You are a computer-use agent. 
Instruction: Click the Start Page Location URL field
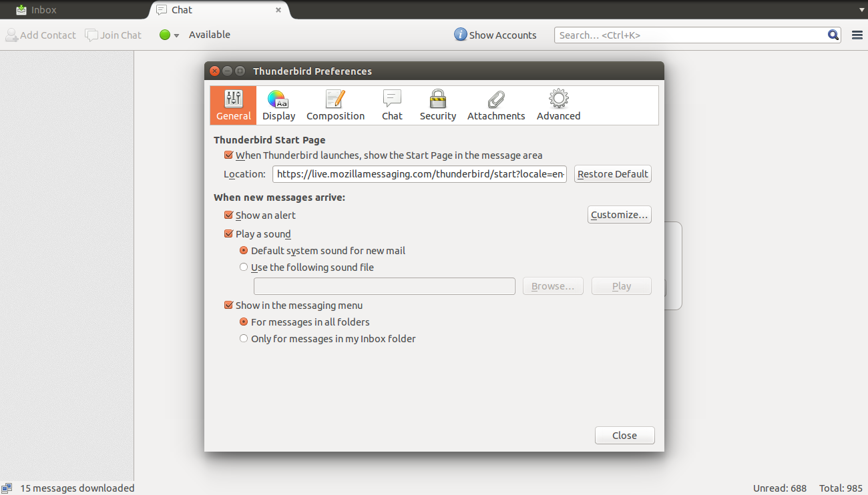click(x=419, y=174)
